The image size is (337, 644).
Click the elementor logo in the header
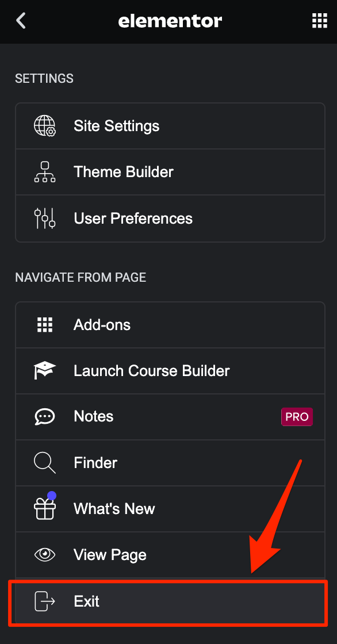170,21
